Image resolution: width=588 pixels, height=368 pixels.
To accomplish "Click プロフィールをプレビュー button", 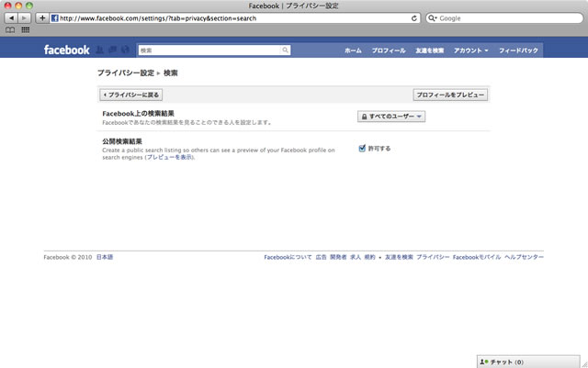I will pyautogui.click(x=450, y=95).
